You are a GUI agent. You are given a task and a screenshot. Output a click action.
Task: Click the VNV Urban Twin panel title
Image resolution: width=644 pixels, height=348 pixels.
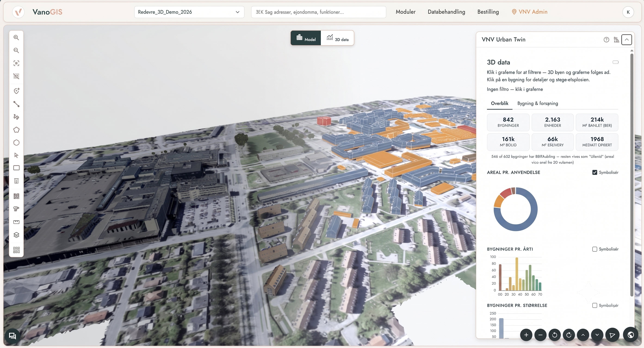coord(504,40)
